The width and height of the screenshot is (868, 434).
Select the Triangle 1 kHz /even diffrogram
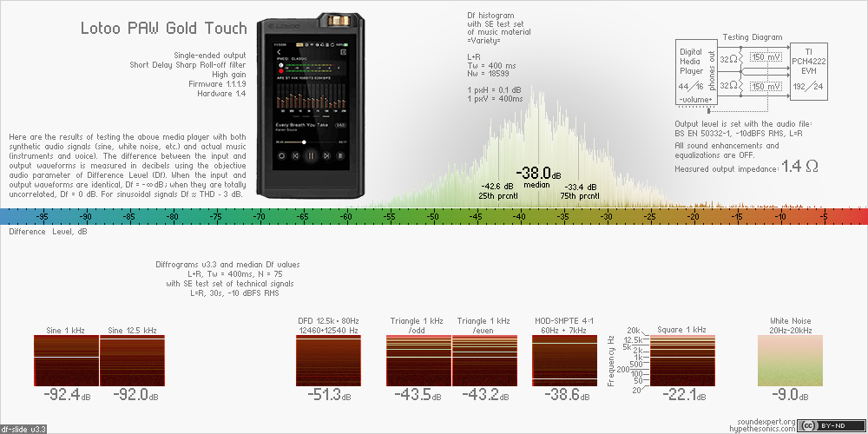point(484,360)
